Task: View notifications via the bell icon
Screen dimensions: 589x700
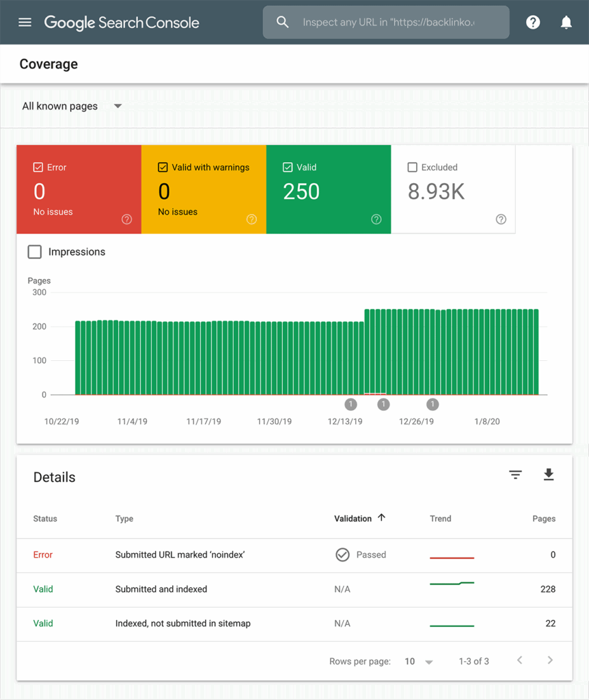Action: click(566, 22)
